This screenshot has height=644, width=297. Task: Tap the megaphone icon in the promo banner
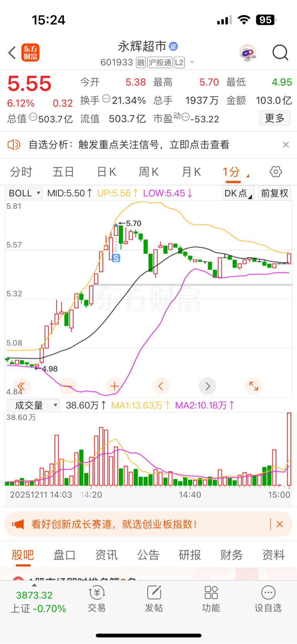click(18, 524)
